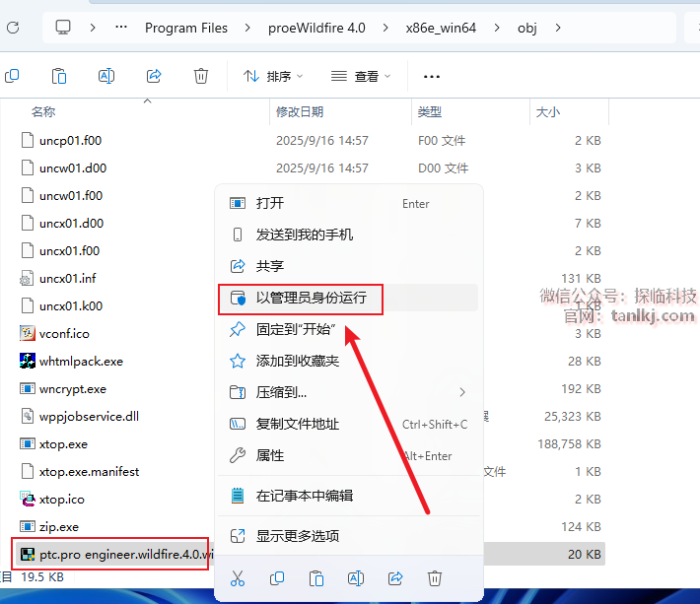Select 添加到收藏夹 menu entry
This screenshot has height=604, width=700.
click(x=348, y=361)
